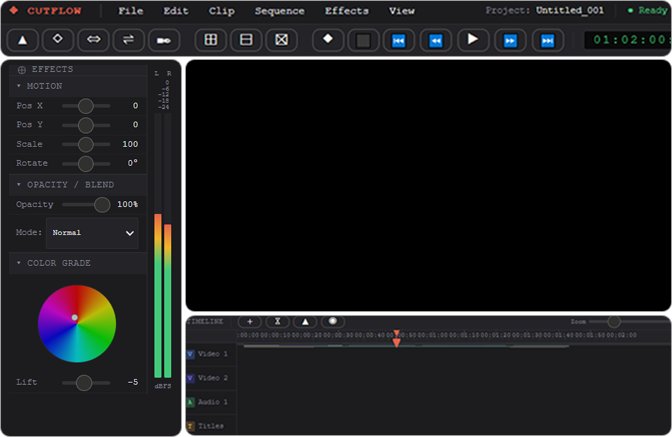Toggle the Audio 1 track badge

(190, 402)
